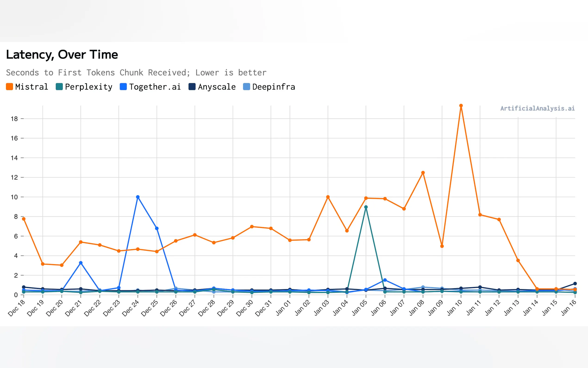Image resolution: width=588 pixels, height=368 pixels.
Task: Toggle the Perplexity series legend label
Action: click(x=89, y=87)
